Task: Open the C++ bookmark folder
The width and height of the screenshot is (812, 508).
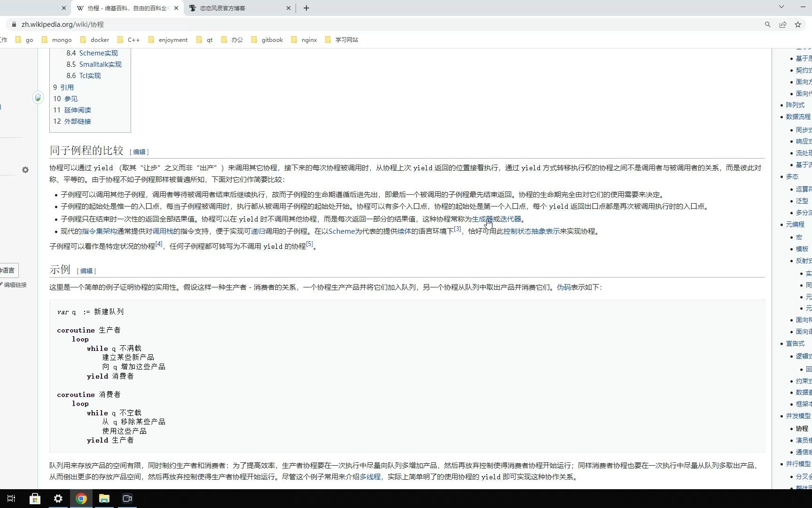Action: pos(129,40)
